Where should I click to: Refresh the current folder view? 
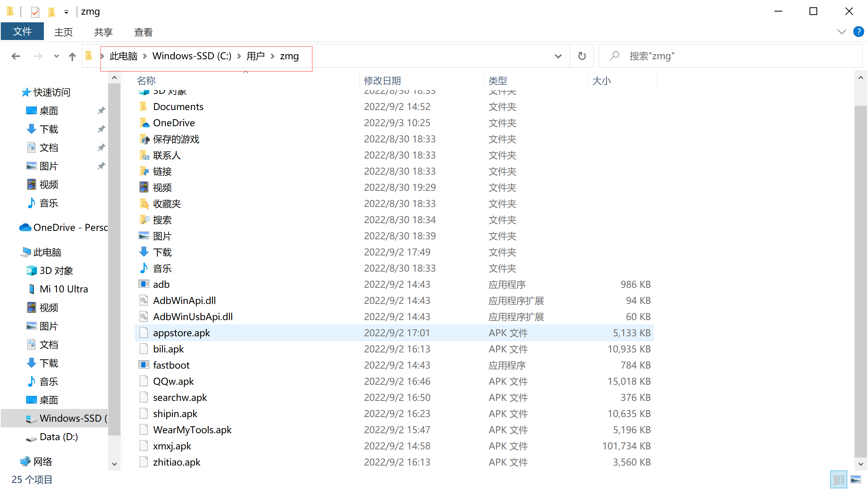click(582, 56)
